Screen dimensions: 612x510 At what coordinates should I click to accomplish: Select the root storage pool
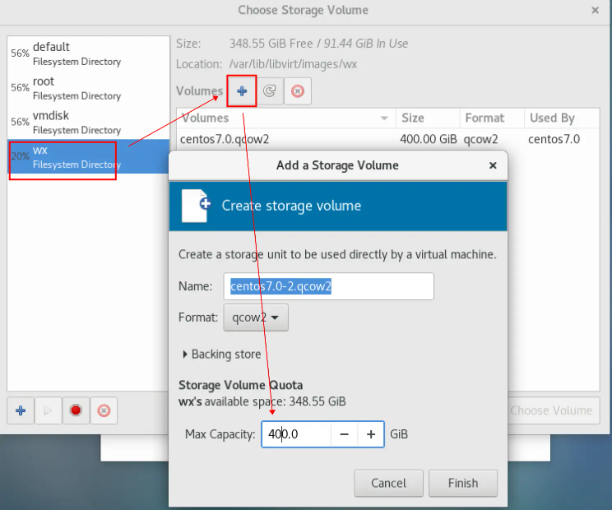click(x=88, y=88)
